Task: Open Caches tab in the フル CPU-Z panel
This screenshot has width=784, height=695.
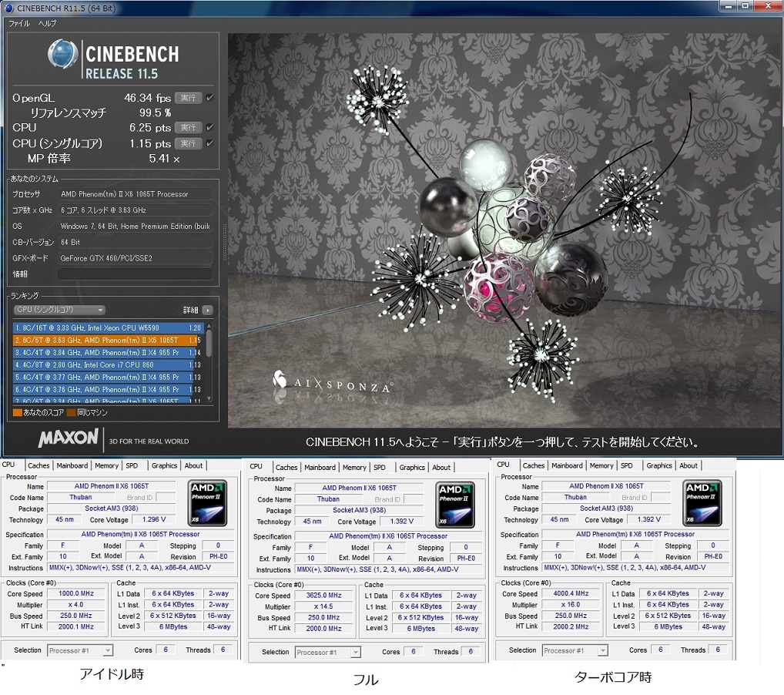Action: [286, 468]
